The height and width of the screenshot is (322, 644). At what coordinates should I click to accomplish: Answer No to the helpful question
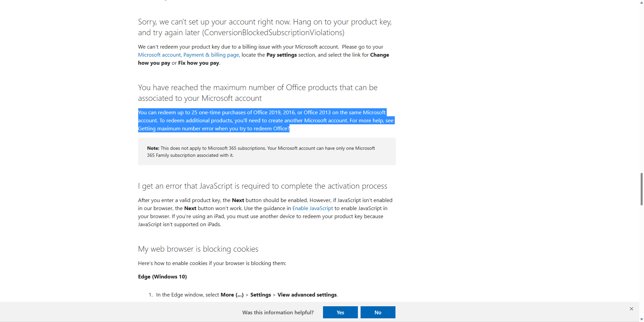(378, 312)
